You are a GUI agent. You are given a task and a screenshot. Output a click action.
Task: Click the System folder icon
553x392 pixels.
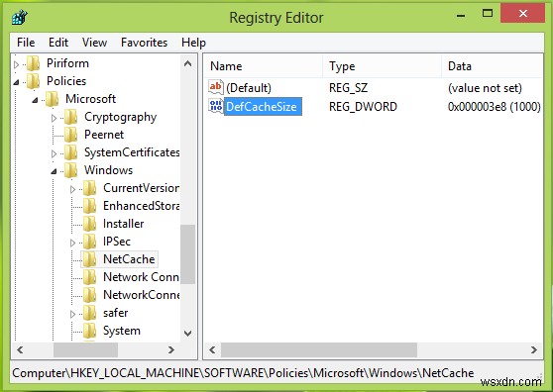[x=90, y=331]
